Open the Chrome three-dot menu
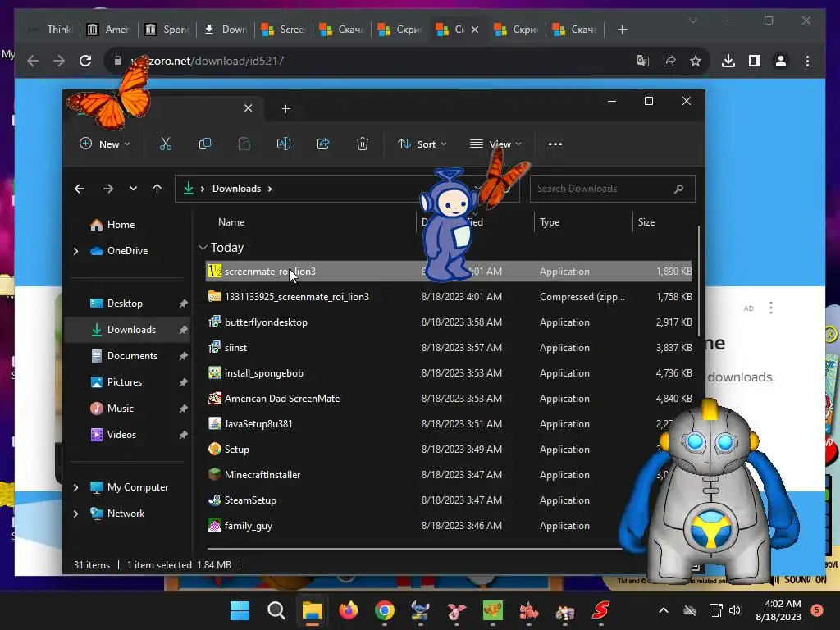 point(807,61)
